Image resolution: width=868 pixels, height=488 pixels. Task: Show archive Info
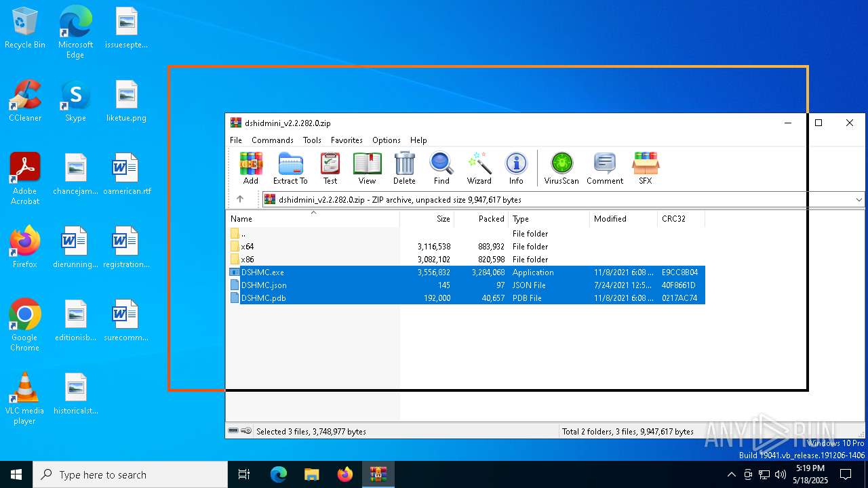click(x=516, y=168)
